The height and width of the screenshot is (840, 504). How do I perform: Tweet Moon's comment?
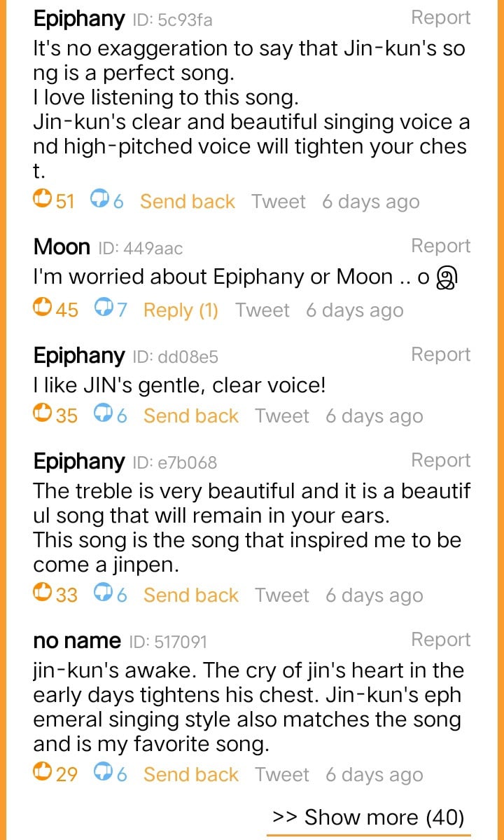tap(262, 310)
